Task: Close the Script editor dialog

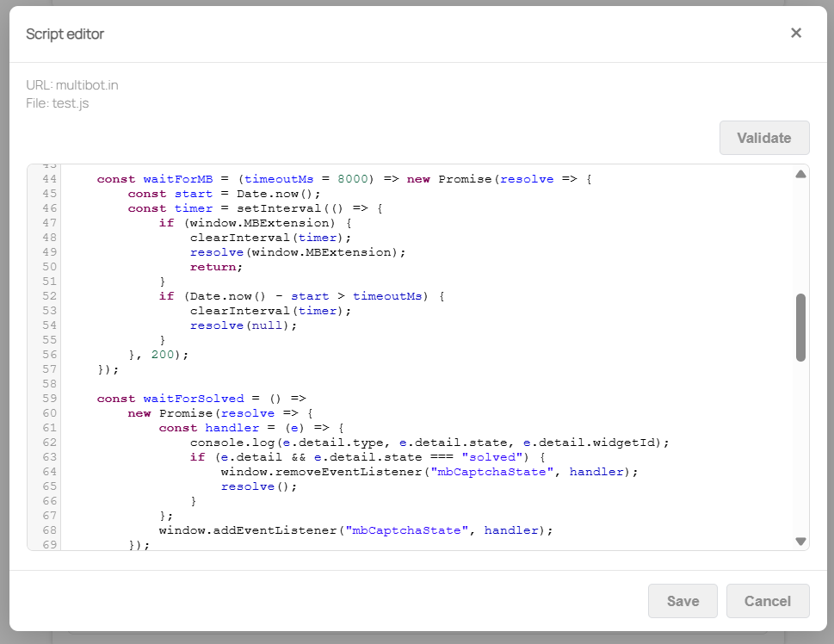Action: pos(796,34)
